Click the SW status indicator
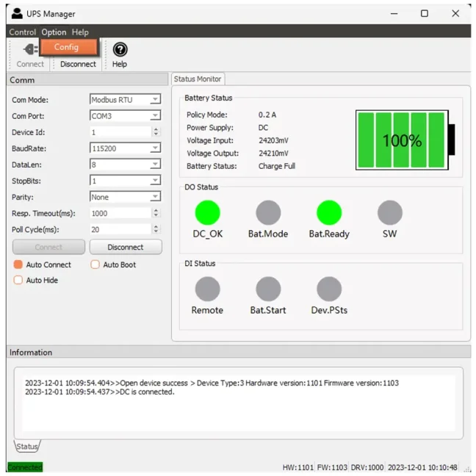Image resolution: width=476 pixels, height=476 pixels. pos(390,213)
